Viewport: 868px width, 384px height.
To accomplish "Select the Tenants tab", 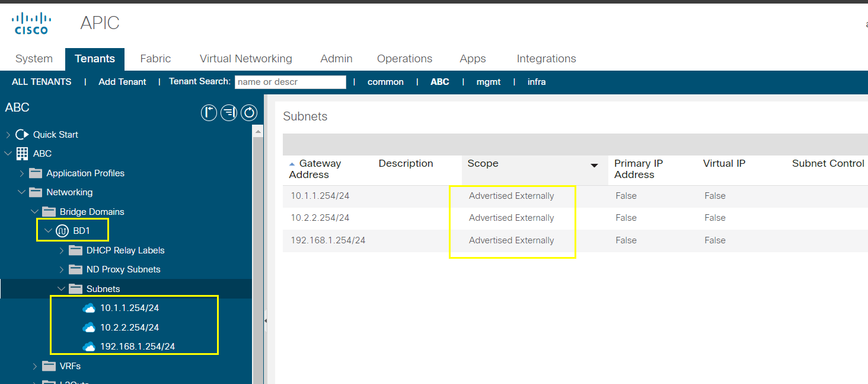I will (x=95, y=59).
